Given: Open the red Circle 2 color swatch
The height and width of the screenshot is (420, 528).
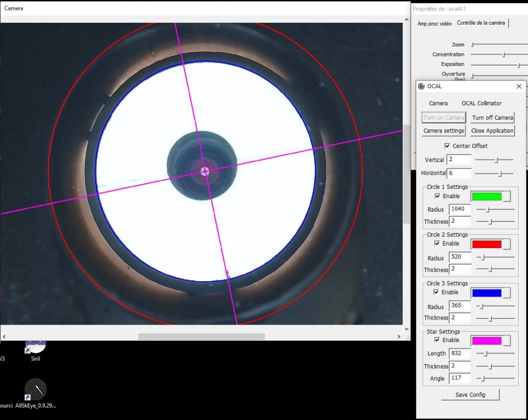Looking at the screenshot, I should [x=487, y=244].
